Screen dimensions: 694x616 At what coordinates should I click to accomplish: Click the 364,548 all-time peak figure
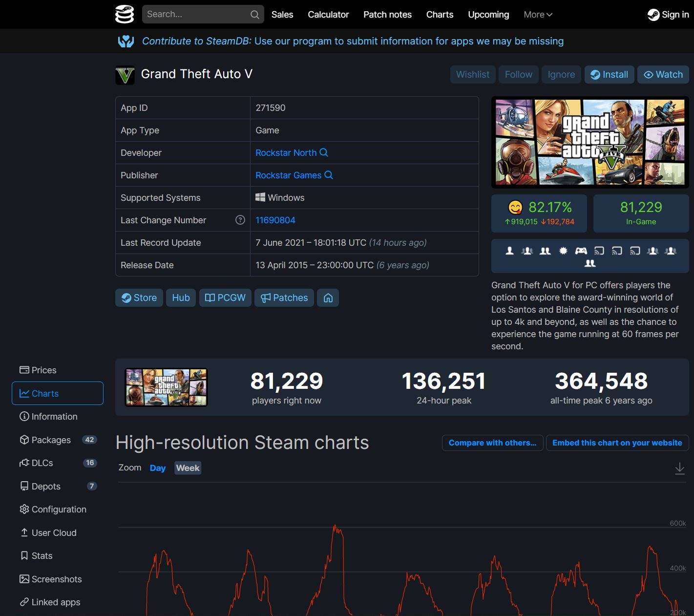click(x=601, y=381)
